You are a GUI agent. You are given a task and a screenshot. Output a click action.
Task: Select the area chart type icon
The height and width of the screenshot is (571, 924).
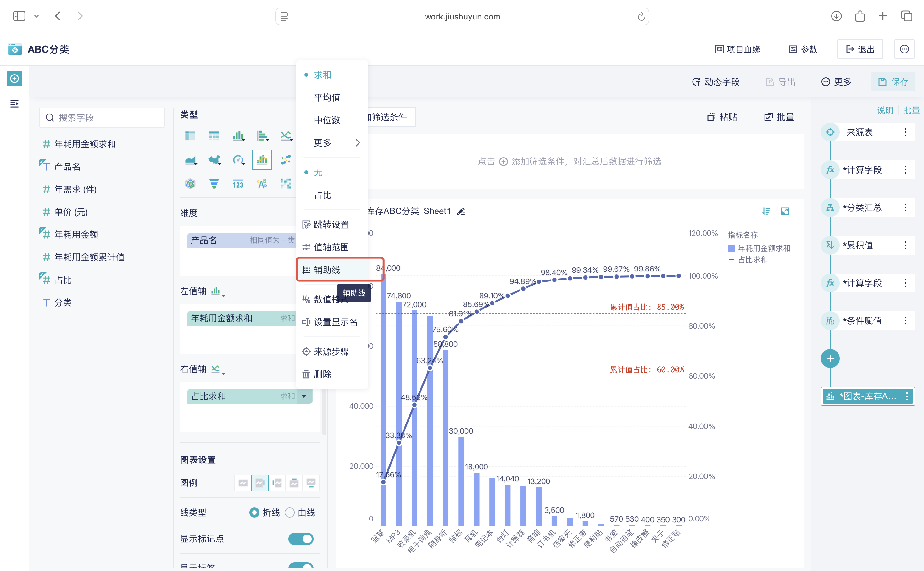pyautogui.click(x=190, y=160)
